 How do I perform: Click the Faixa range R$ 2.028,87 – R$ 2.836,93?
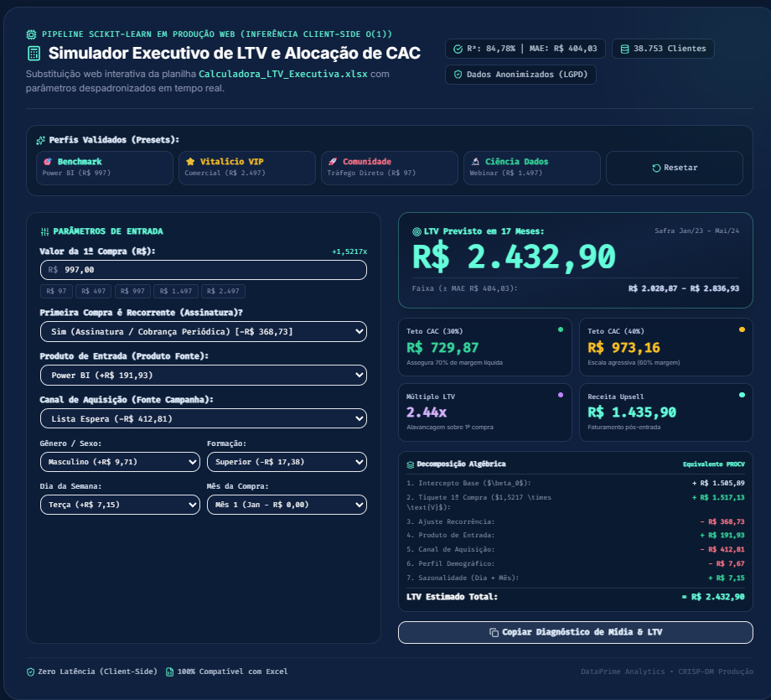684,288
